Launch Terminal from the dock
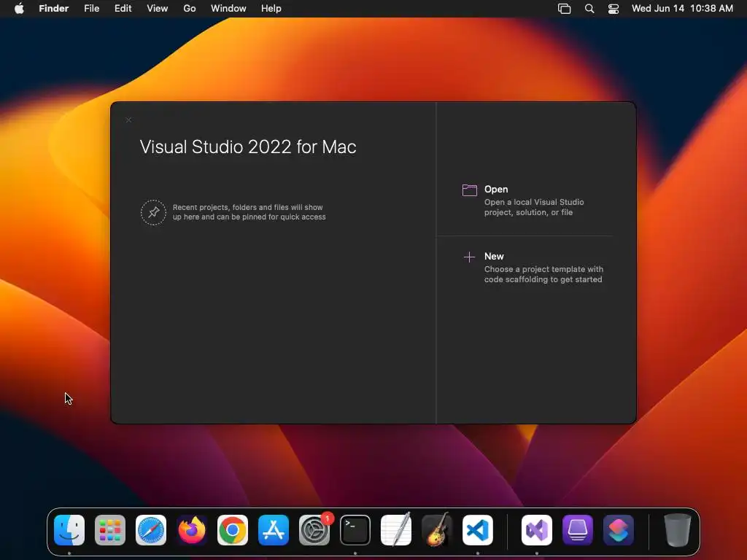The height and width of the screenshot is (560, 747). tap(355, 530)
